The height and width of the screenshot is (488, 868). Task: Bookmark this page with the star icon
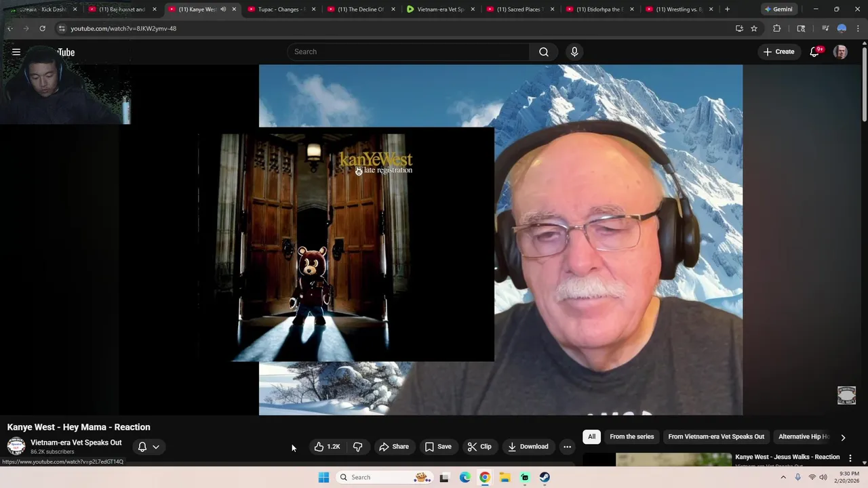pos(753,28)
